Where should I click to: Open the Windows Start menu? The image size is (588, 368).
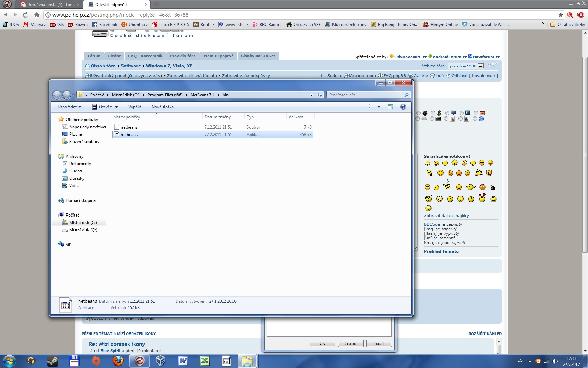[x=9, y=361]
